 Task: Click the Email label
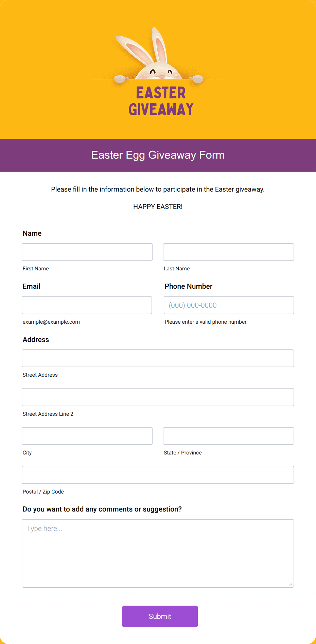click(32, 286)
